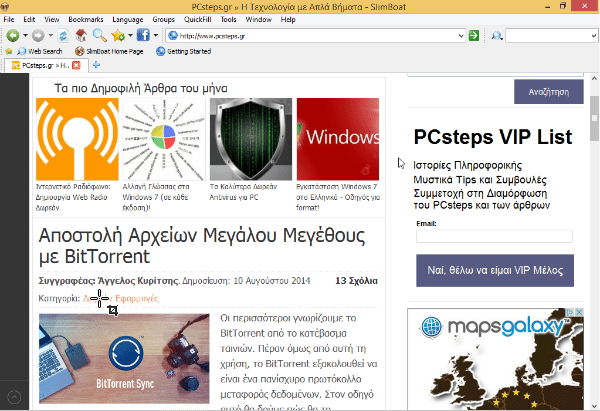
Task: Close the PCsteps.gr tab with red X
Action: click(77, 65)
